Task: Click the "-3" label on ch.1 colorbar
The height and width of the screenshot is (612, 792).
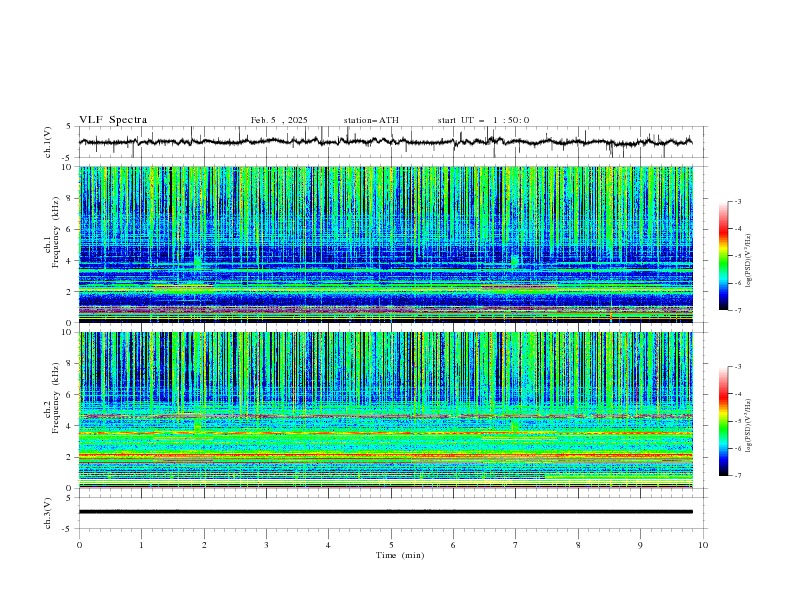Action: [738, 201]
